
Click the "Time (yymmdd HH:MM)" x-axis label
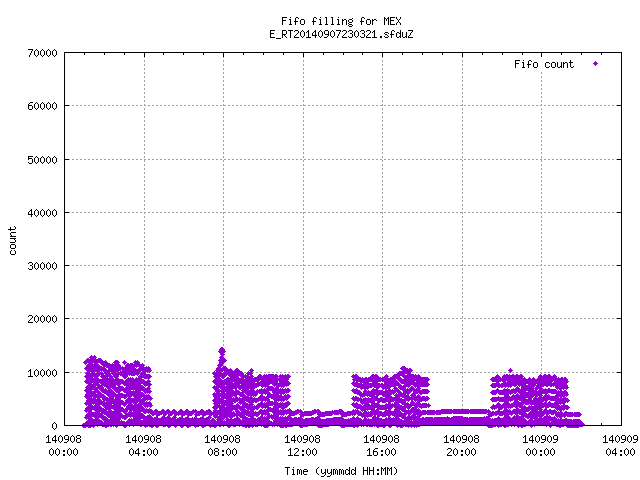(x=341, y=471)
